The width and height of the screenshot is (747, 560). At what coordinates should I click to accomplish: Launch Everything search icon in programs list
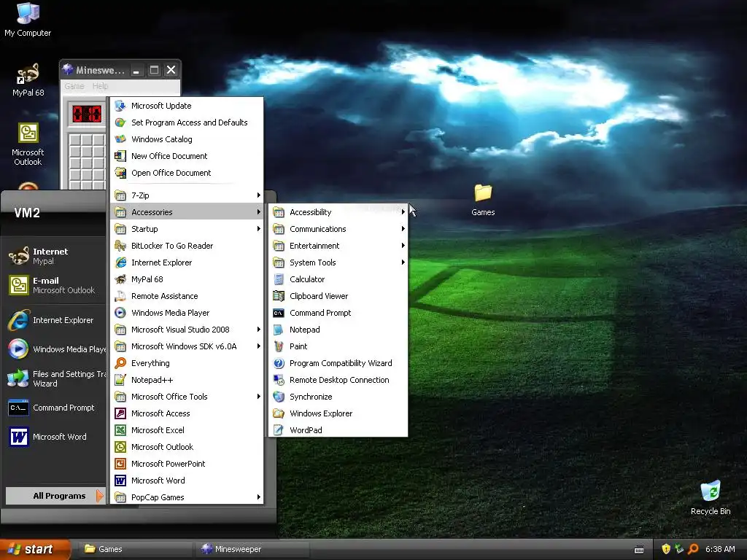click(x=120, y=363)
